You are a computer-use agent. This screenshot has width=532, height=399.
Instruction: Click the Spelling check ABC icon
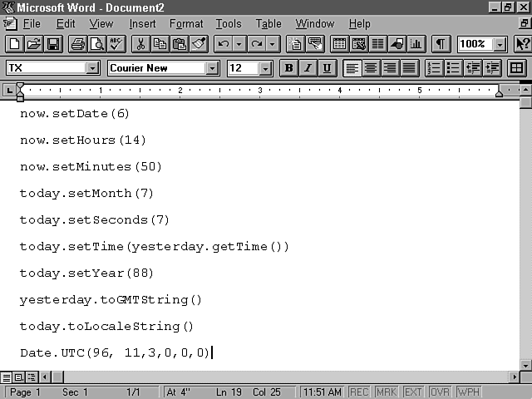pyautogui.click(x=116, y=44)
